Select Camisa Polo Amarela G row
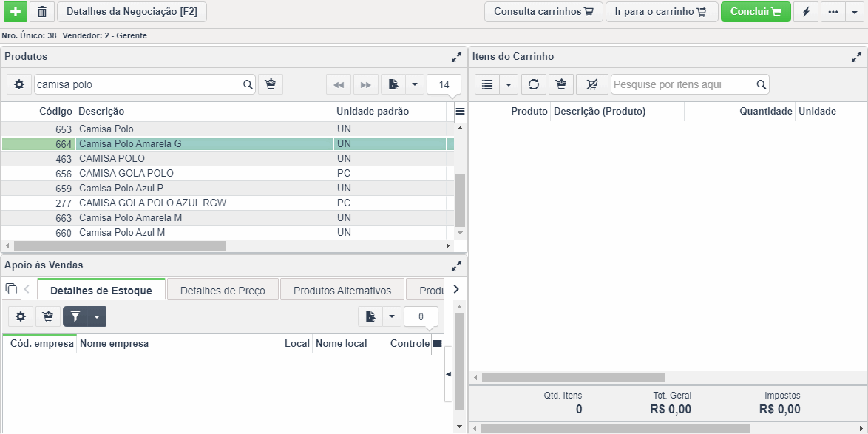The image size is (868, 434). tap(228, 144)
